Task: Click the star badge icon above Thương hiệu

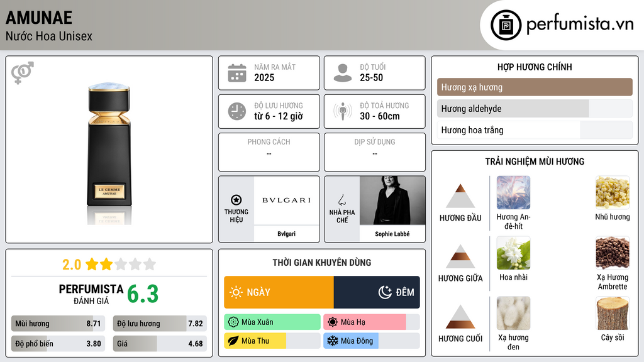Action: 236,200
